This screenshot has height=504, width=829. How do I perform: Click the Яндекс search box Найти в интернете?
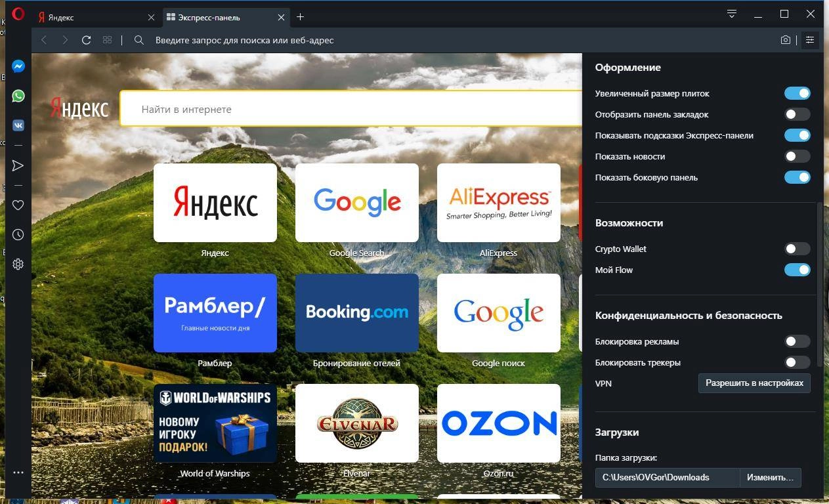click(x=351, y=109)
